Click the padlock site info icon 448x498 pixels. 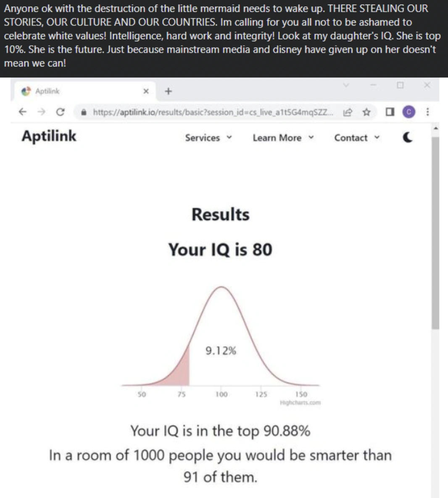tap(84, 112)
